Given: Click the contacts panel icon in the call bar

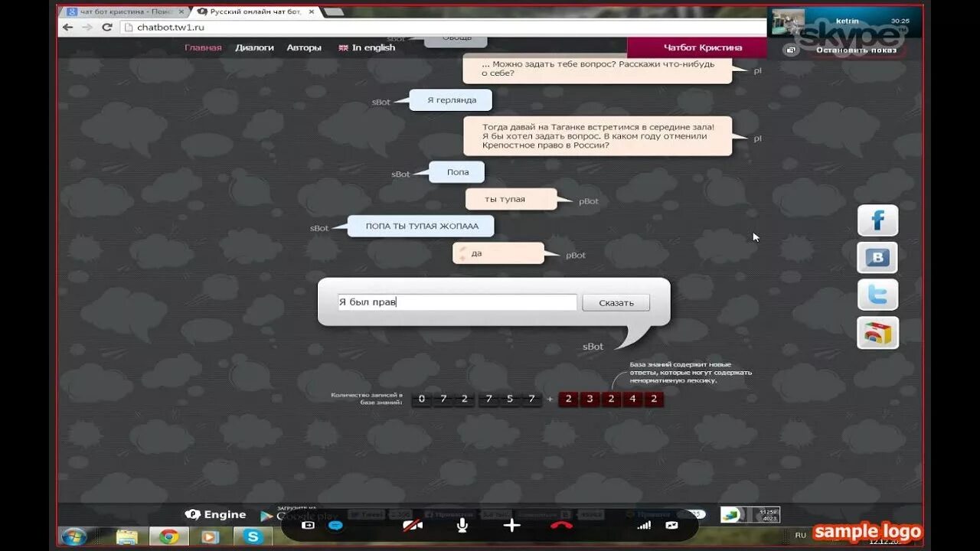Looking at the screenshot, I should (309, 526).
